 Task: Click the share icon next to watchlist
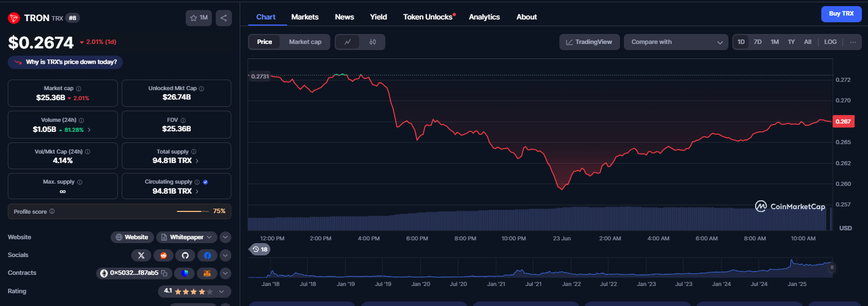[x=224, y=18]
